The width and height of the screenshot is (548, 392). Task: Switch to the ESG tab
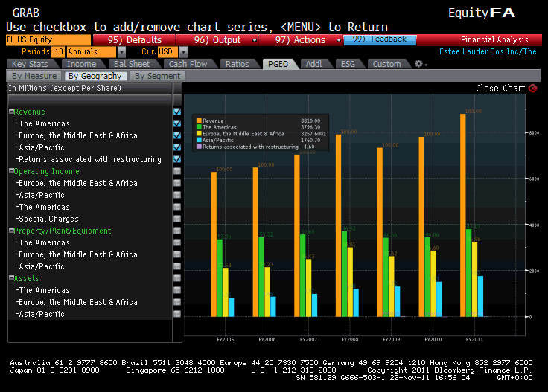pyautogui.click(x=348, y=64)
